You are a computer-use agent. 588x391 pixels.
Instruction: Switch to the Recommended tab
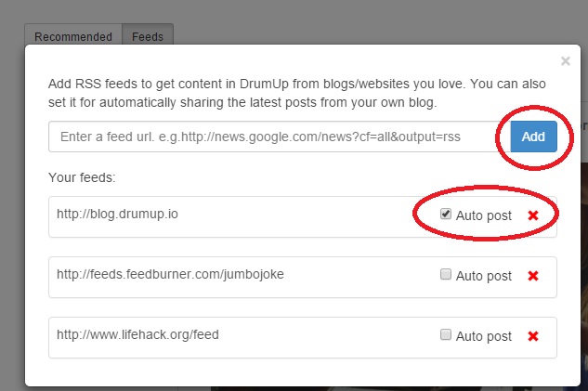point(73,36)
